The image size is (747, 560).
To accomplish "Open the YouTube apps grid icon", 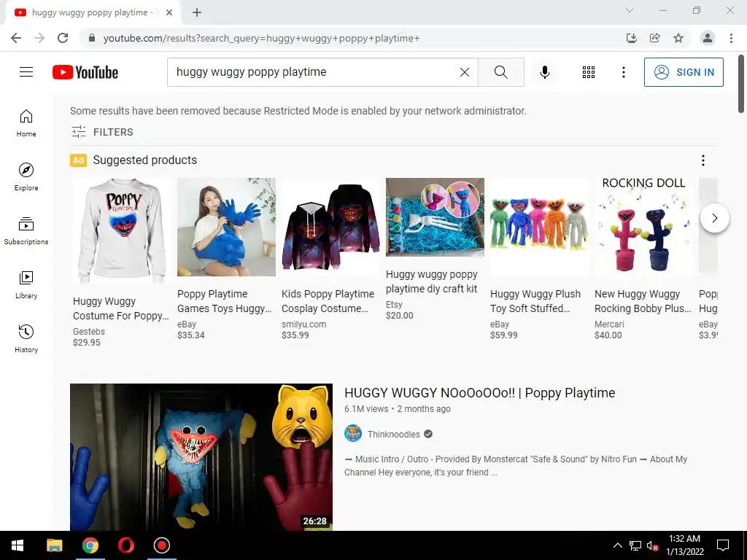I will pyautogui.click(x=589, y=72).
